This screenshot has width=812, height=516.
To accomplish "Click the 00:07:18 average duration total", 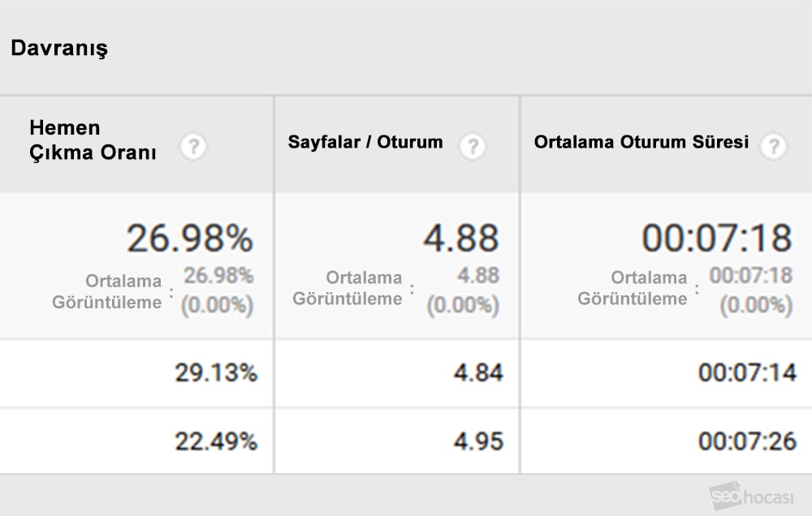I will [717, 239].
